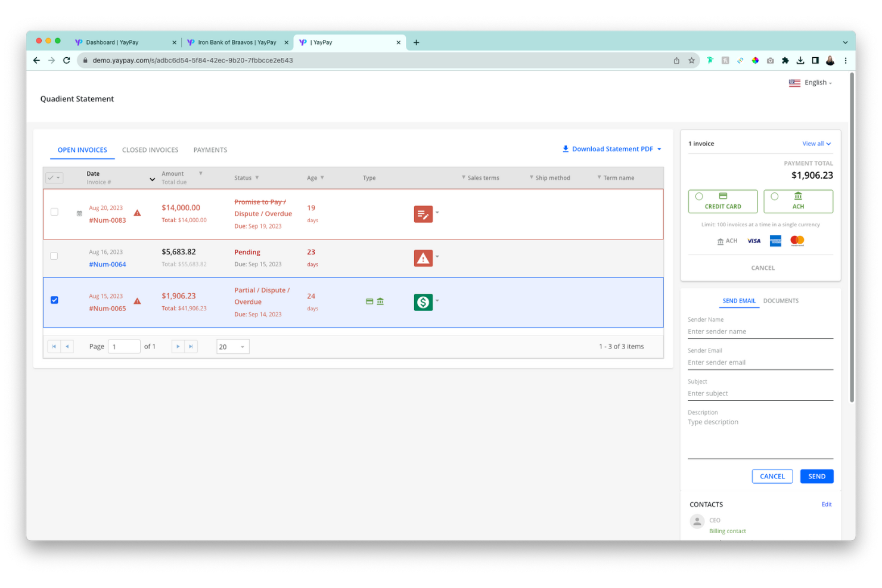
Task: Select the ACH payment radio button
Action: (x=775, y=196)
